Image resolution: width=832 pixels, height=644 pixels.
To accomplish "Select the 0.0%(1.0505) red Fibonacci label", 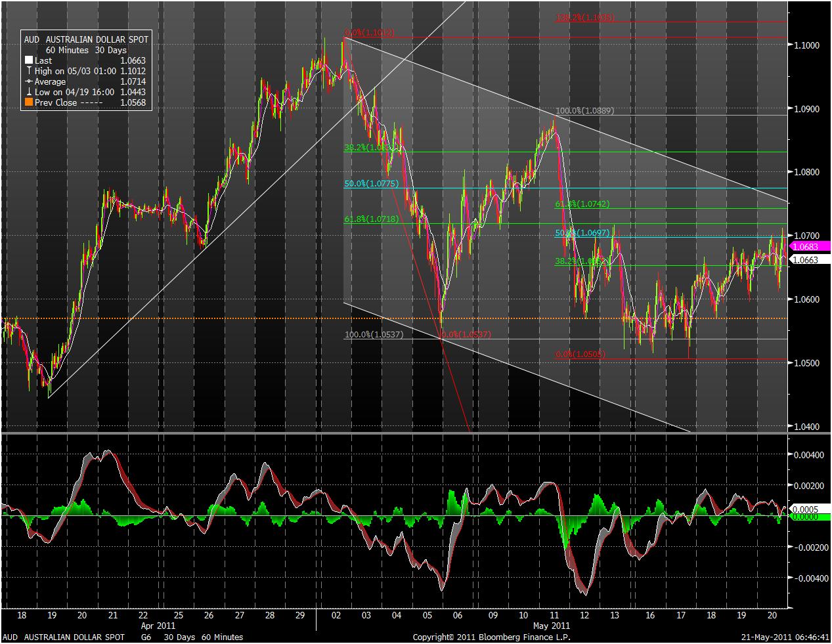I will [580, 354].
